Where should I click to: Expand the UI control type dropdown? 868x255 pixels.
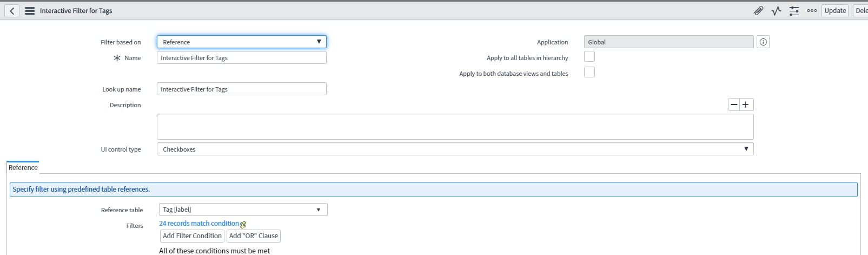pyautogui.click(x=454, y=149)
